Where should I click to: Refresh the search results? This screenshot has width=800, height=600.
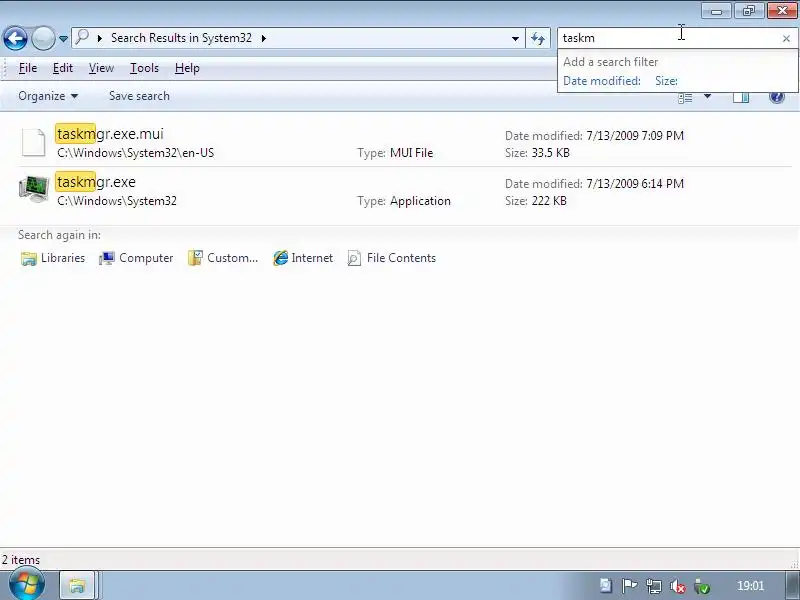pyautogui.click(x=538, y=38)
